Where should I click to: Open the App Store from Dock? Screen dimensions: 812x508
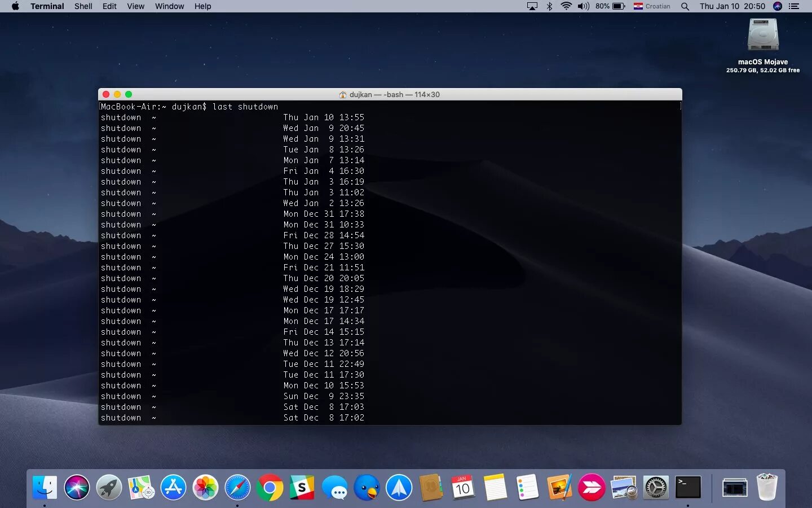[x=173, y=487]
